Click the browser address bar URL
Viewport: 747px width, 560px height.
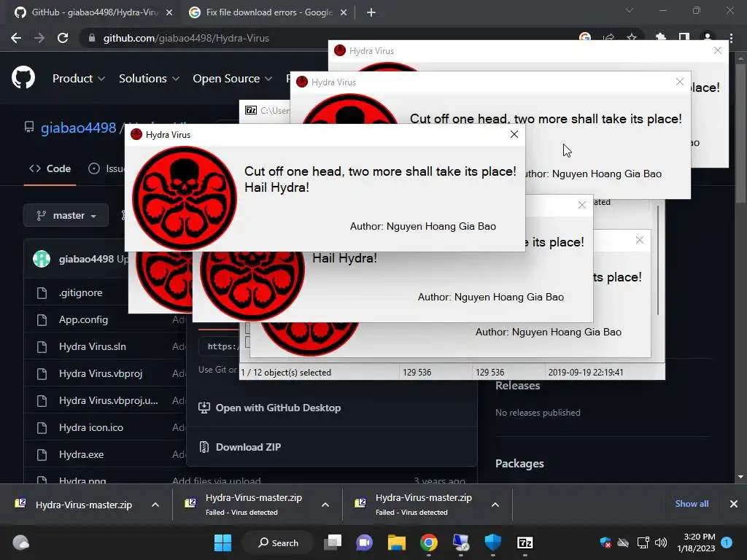coord(186,38)
